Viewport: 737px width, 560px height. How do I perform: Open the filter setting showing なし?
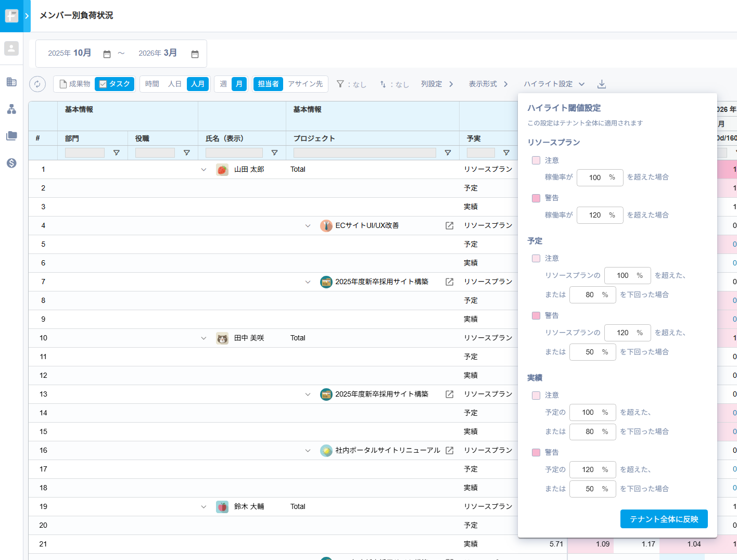[x=351, y=84]
